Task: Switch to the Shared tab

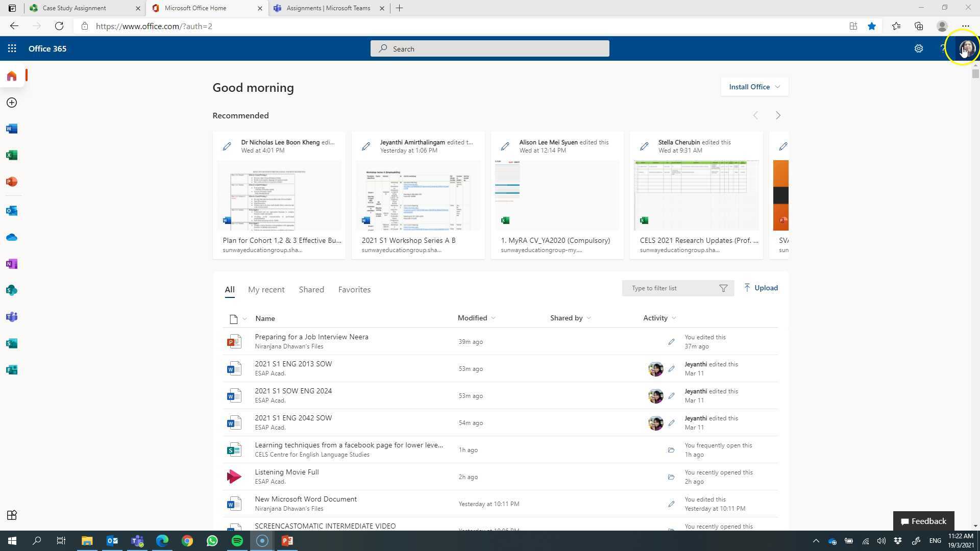Action: coord(311,289)
